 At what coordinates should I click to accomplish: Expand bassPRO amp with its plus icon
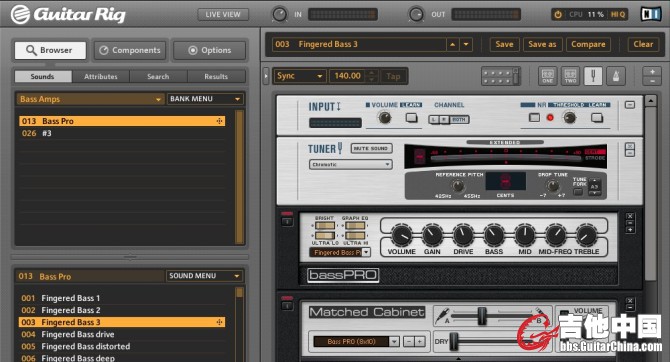630,230
